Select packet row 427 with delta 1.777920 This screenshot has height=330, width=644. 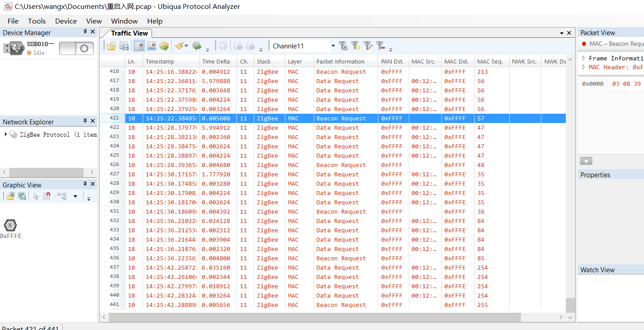pos(332,174)
